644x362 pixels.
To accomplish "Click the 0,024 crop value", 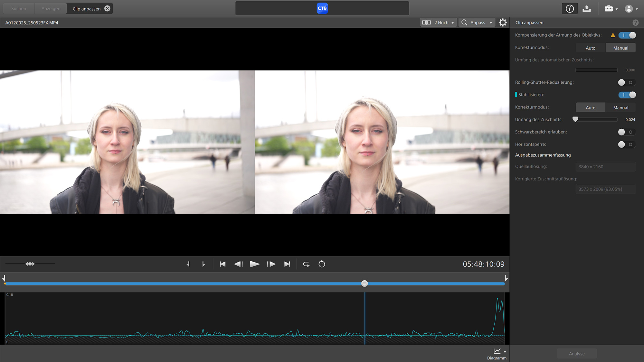I will 630,120.
